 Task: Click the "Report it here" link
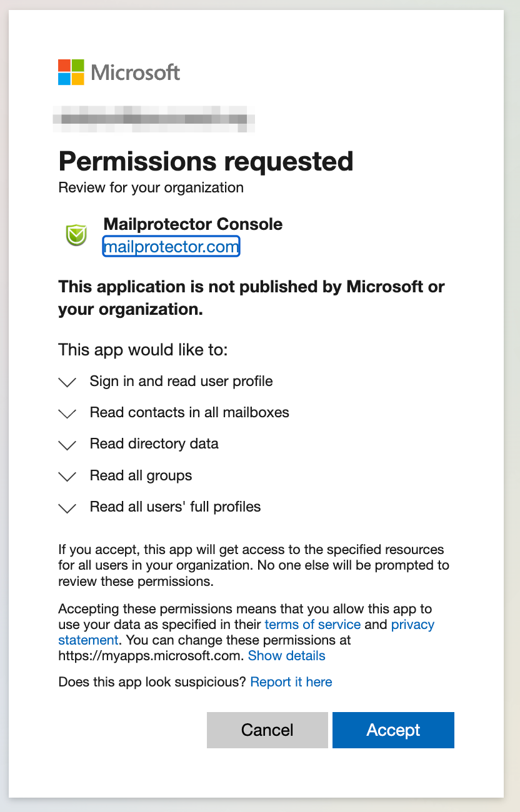click(x=291, y=682)
